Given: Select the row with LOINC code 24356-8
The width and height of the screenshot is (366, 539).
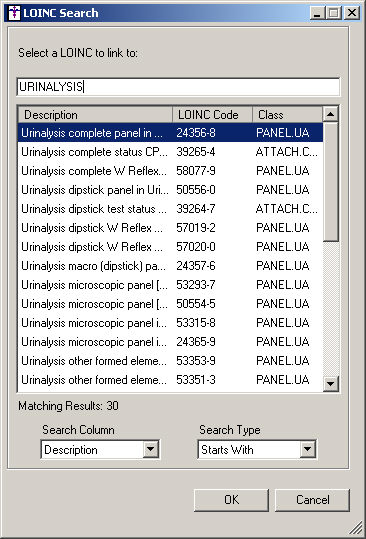Looking at the screenshot, I should [170, 133].
